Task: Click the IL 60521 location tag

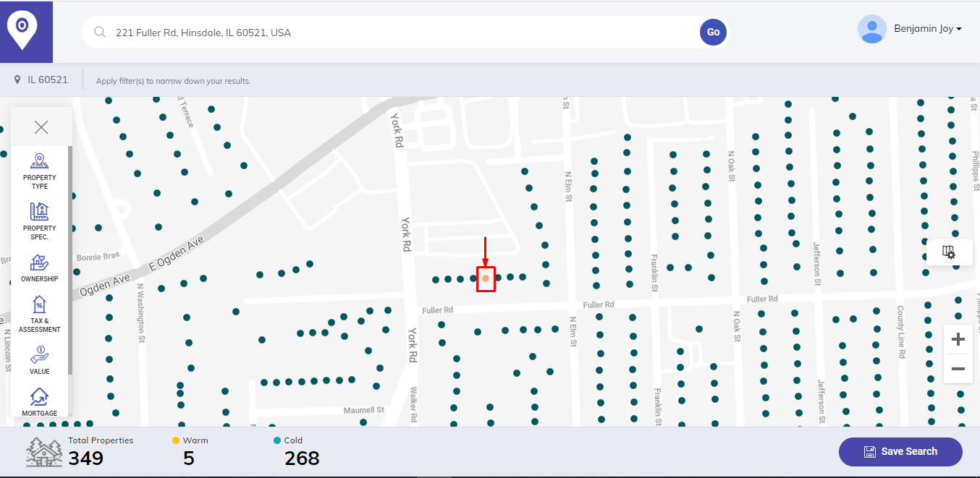Action: click(41, 80)
